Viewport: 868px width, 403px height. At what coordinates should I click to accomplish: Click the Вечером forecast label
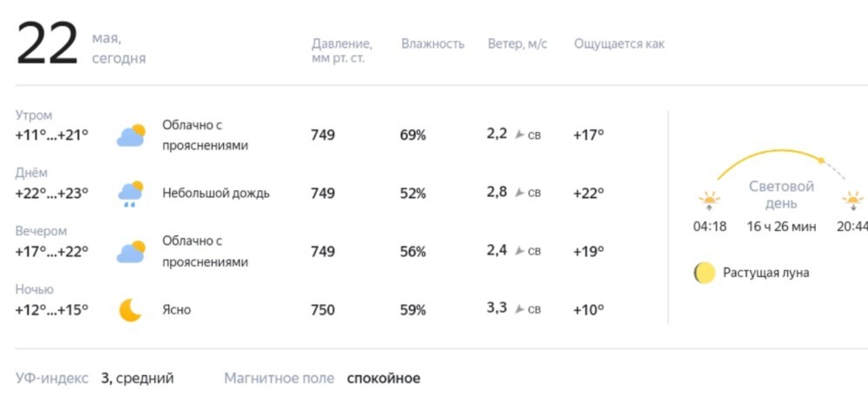coord(41,231)
